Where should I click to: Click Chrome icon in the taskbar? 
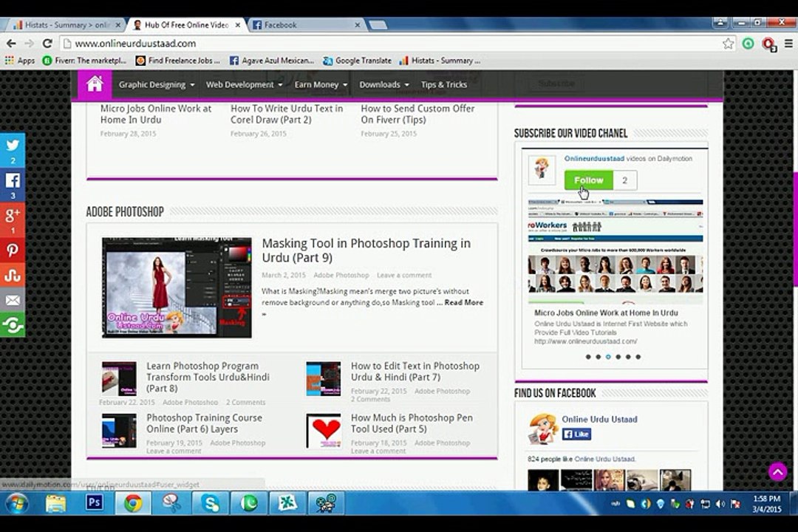click(x=133, y=503)
